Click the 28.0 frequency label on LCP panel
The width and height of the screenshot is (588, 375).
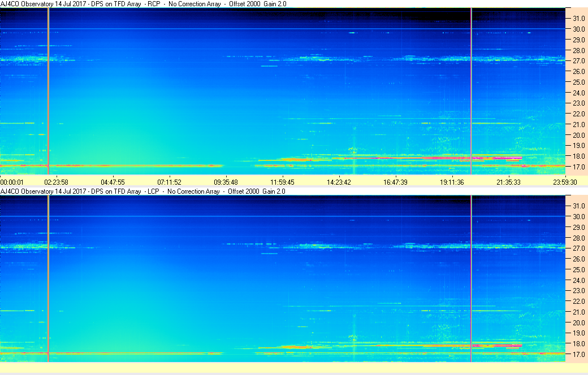(x=578, y=238)
